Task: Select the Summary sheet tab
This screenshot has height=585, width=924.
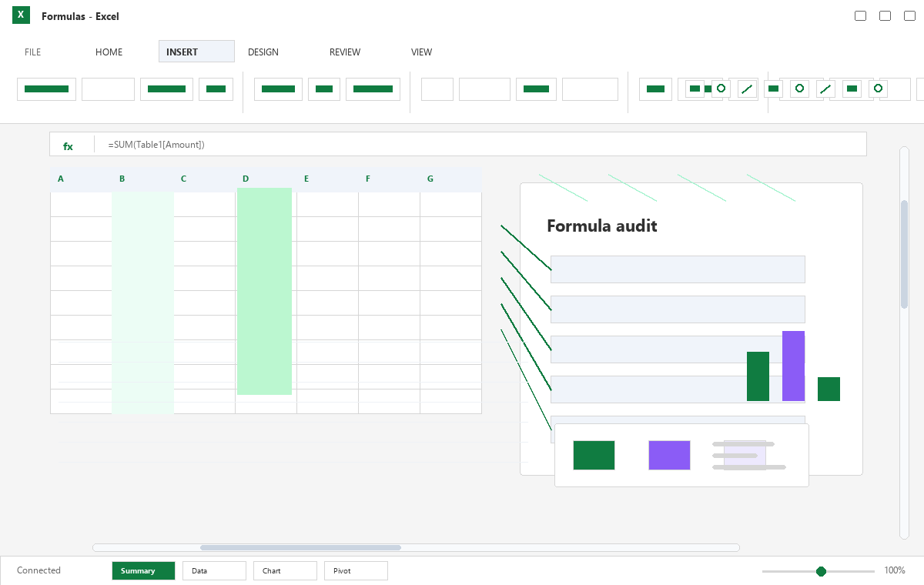Action: tap(143, 570)
